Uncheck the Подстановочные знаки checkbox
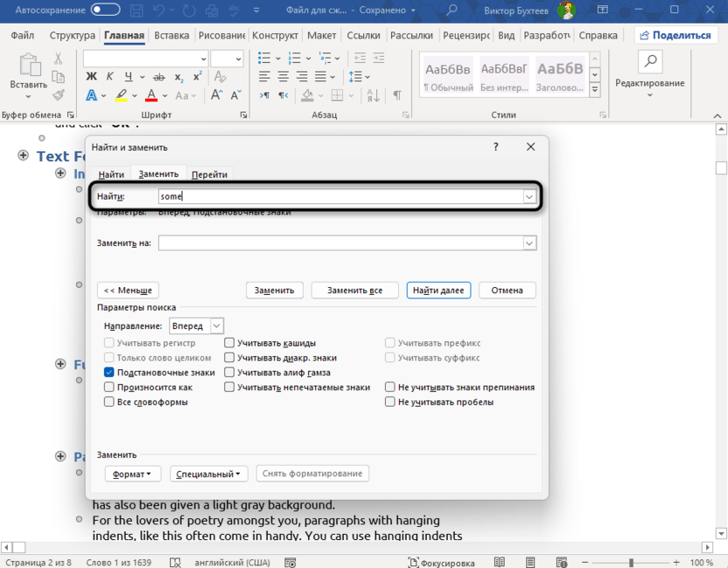Screen dimensions: 728x568 tap(109, 372)
